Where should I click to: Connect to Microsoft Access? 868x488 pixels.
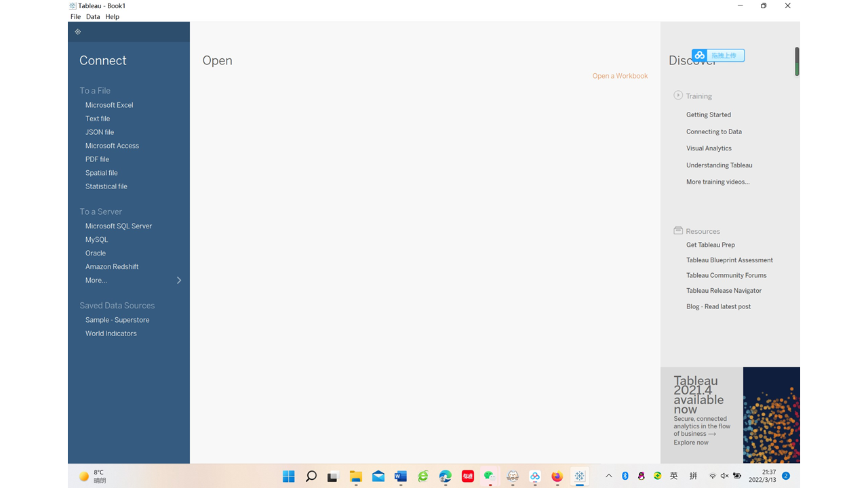pyautogui.click(x=112, y=146)
